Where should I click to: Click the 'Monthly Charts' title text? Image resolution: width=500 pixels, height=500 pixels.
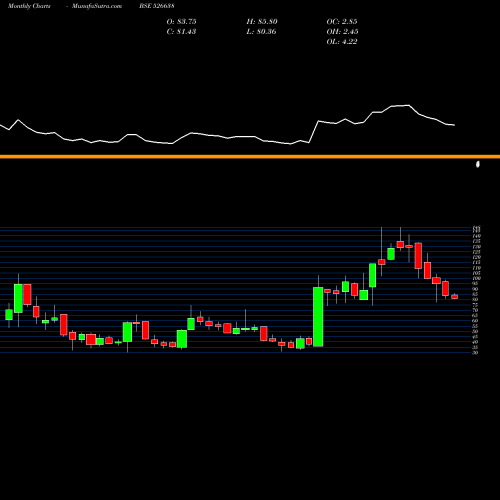[29, 6]
